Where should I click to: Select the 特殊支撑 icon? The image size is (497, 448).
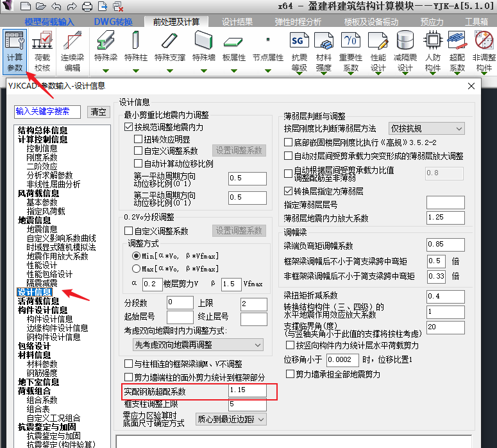(169, 40)
